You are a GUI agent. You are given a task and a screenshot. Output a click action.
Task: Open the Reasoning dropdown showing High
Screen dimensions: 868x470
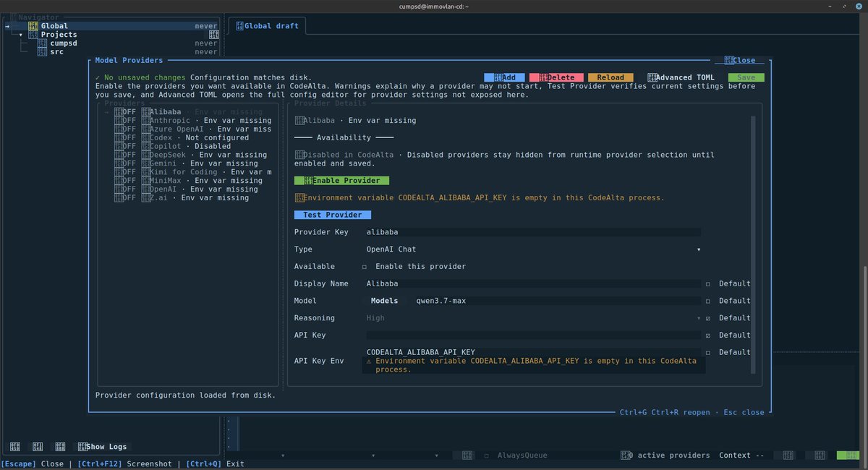(533, 318)
